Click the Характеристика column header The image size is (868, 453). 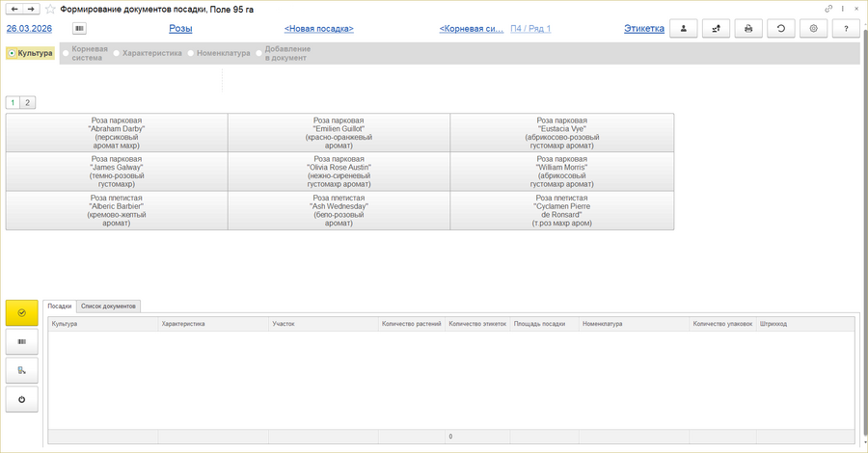click(213, 324)
